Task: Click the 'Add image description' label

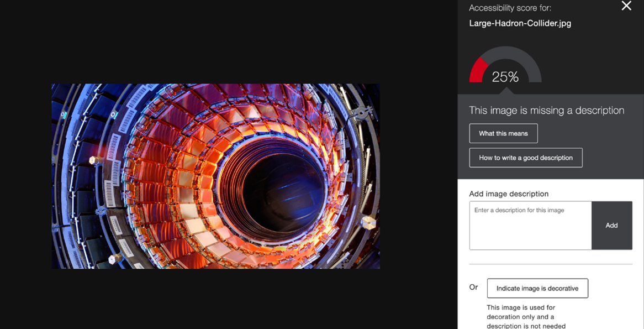Action: tap(509, 194)
